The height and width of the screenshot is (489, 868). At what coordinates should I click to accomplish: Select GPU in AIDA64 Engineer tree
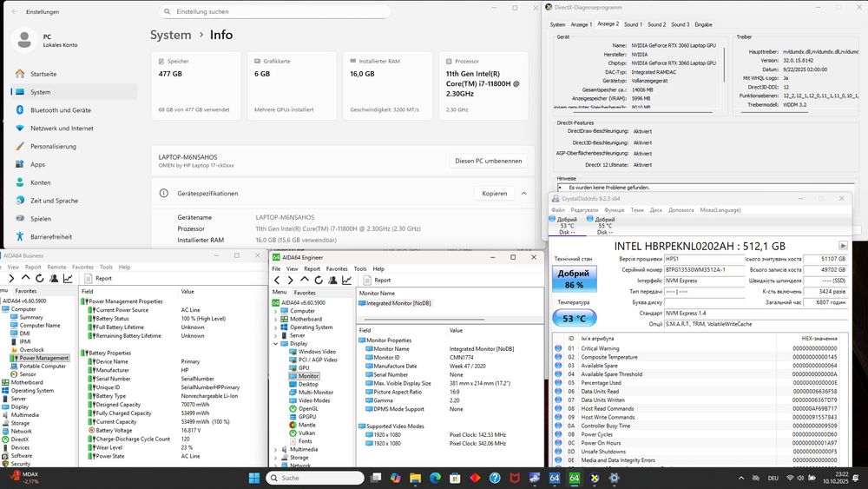click(304, 367)
